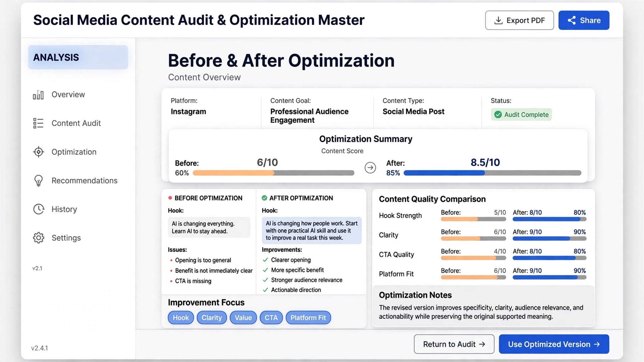Image resolution: width=644 pixels, height=362 pixels.
Task: Click the original hook text box
Action: click(x=209, y=228)
